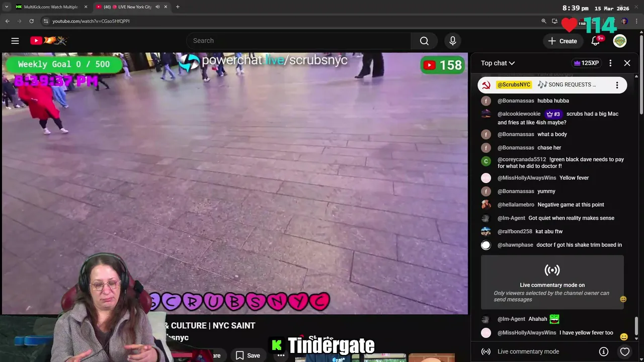Open the 125XP points badge
The image size is (644, 362).
586,63
